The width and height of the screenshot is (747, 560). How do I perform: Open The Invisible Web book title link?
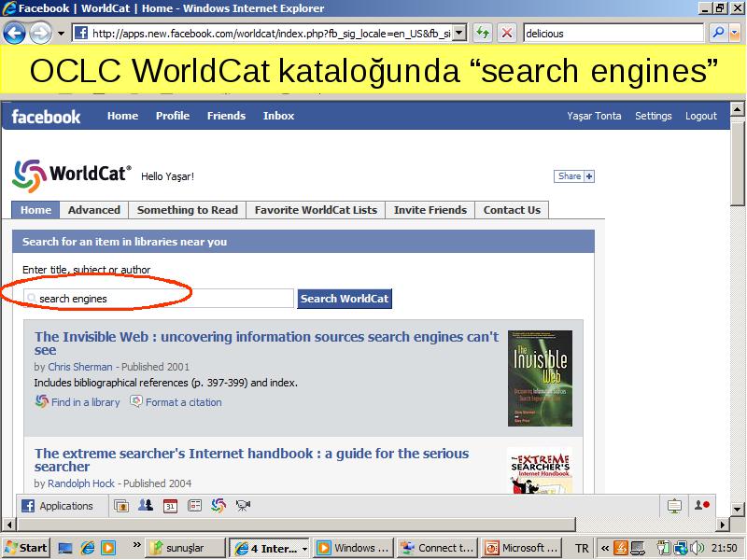click(266, 343)
